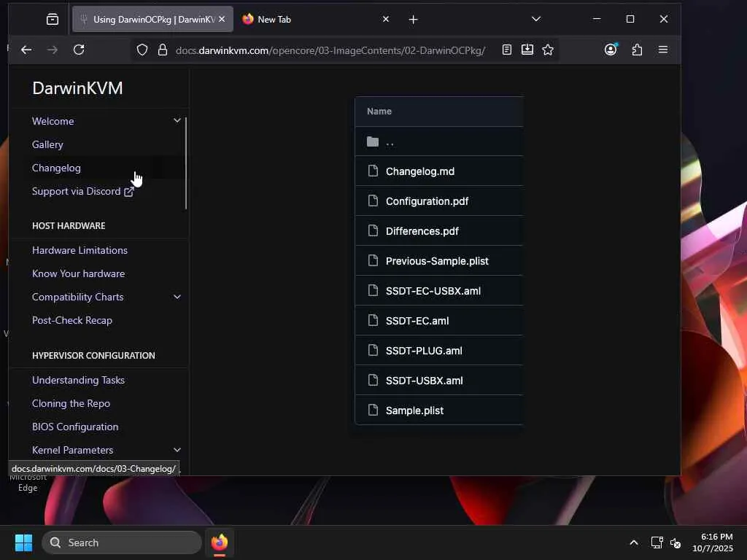The width and height of the screenshot is (747, 560).
Task: Click the taskbar Search box
Action: pos(122,542)
